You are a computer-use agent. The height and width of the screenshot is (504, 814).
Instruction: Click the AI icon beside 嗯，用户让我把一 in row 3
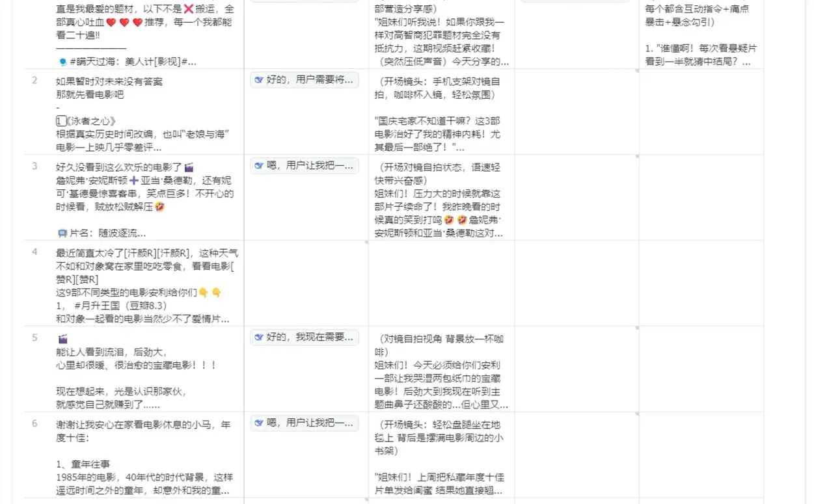click(258, 166)
